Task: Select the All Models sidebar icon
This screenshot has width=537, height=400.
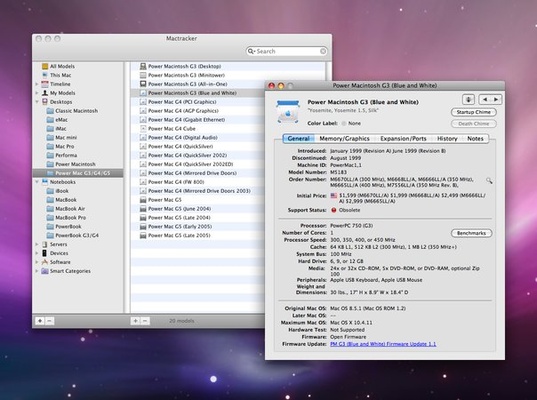Action: coord(45,66)
